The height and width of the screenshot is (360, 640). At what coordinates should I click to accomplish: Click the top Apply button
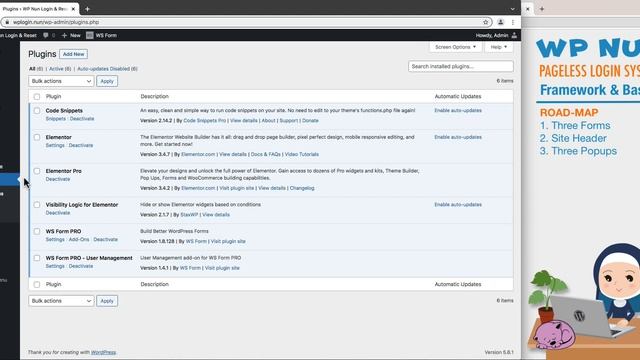point(107,81)
